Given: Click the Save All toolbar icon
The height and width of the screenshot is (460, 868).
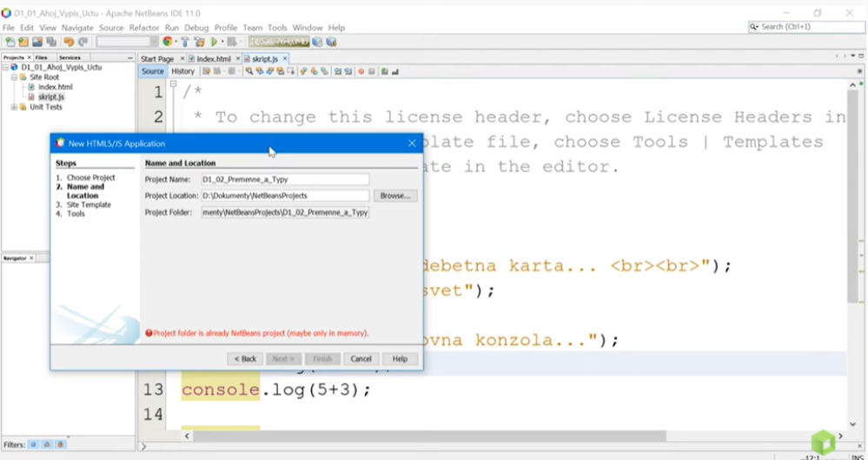Looking at the screenshot, I should click(x=51, y=42).
